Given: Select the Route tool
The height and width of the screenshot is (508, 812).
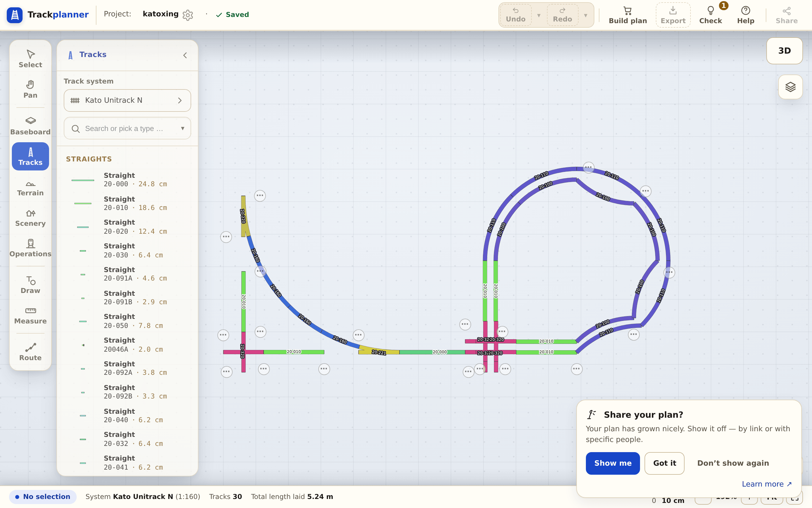Looking at the screenshot, I should pos(30,352).
